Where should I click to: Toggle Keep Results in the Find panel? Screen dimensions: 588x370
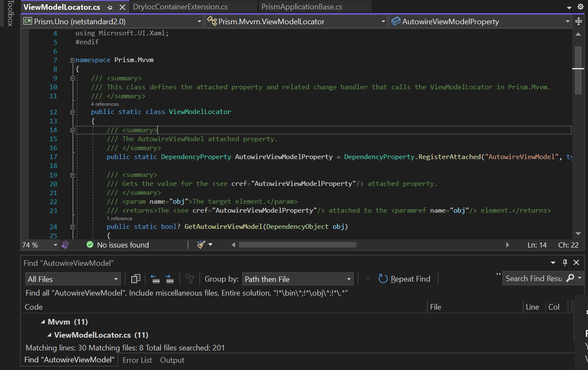coord(190,279)
